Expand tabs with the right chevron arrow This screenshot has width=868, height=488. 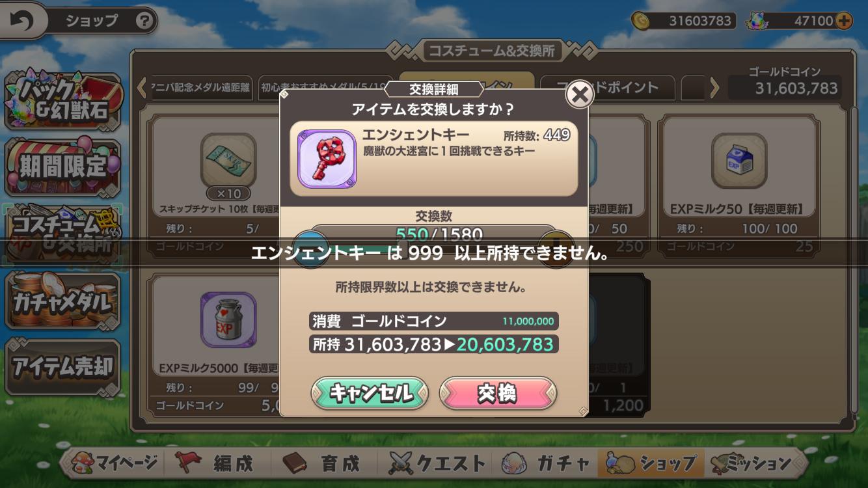tap(714, 87)
